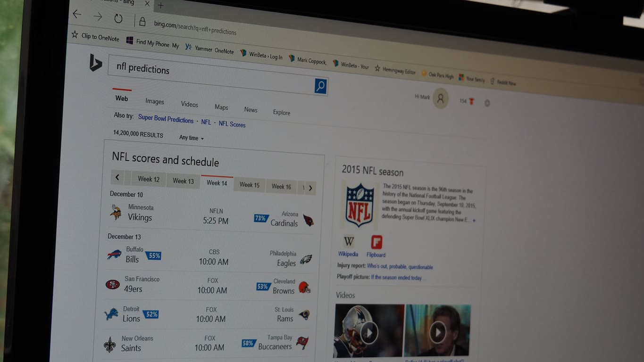
Task: Open new browser tab with plus icon
Action: coord(160,5)
